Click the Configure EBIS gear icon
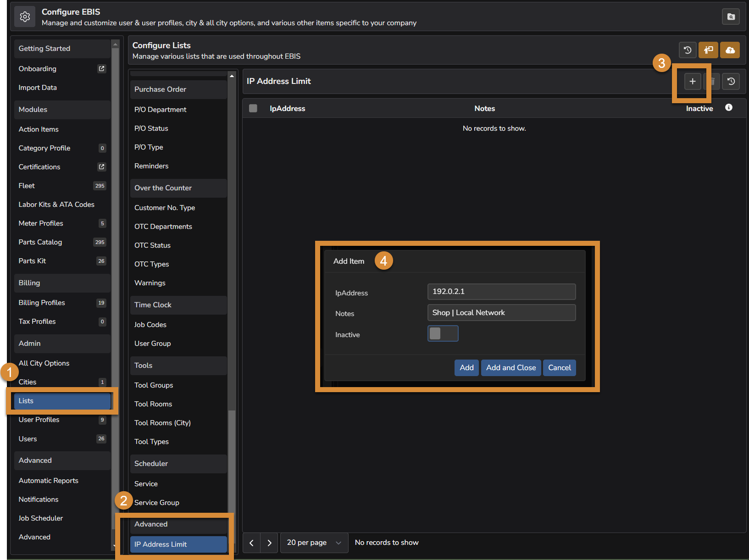The width and height of the screenshot is (749, 560). (x=25, y=17)
